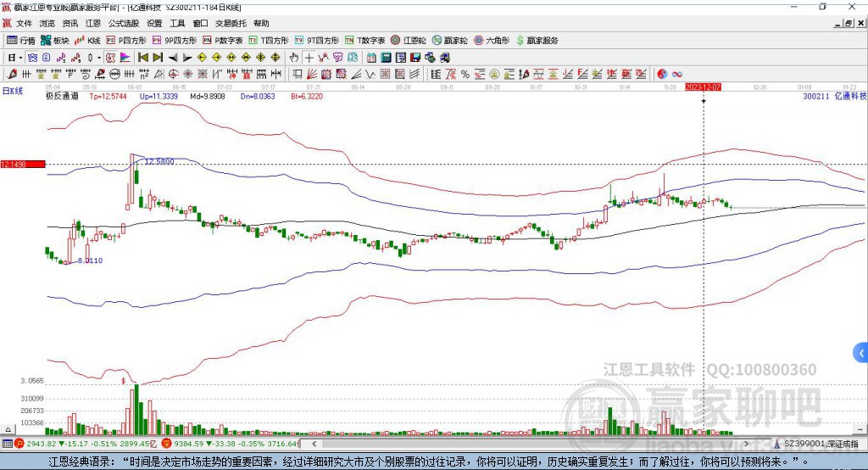868x470 pixels.
Task: Click the 日K线 label
Action: 13,91
